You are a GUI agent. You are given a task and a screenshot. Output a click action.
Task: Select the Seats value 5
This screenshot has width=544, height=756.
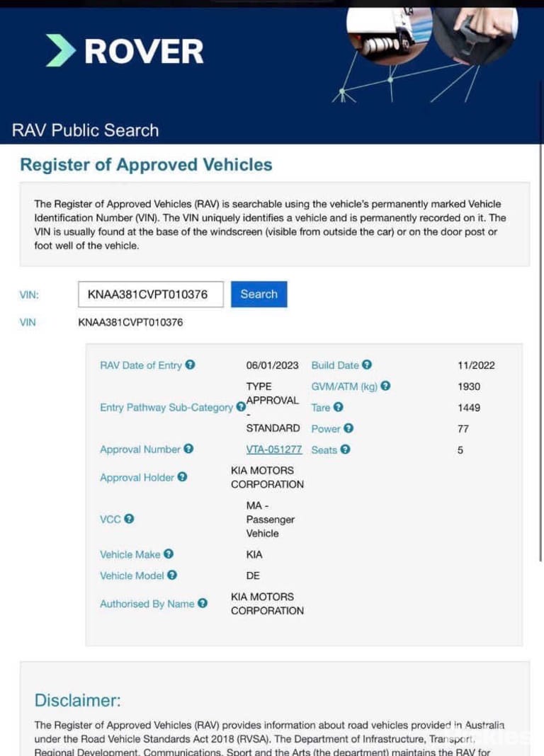click(x=460, y=450)
